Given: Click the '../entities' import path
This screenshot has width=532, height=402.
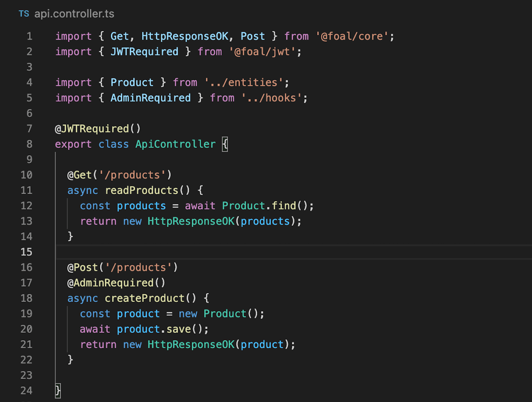Looking at the screenshot, I should tap(243, 83).
